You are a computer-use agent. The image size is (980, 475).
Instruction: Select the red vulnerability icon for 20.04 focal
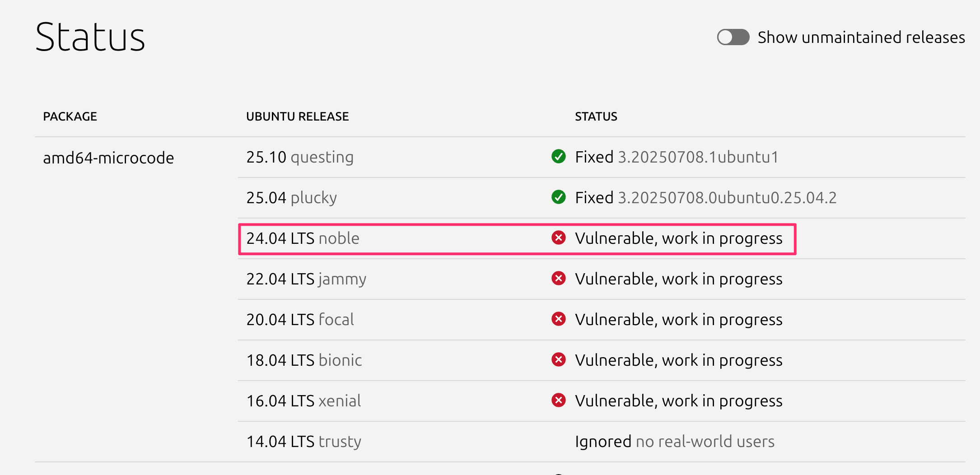click(x=559, y=319)
